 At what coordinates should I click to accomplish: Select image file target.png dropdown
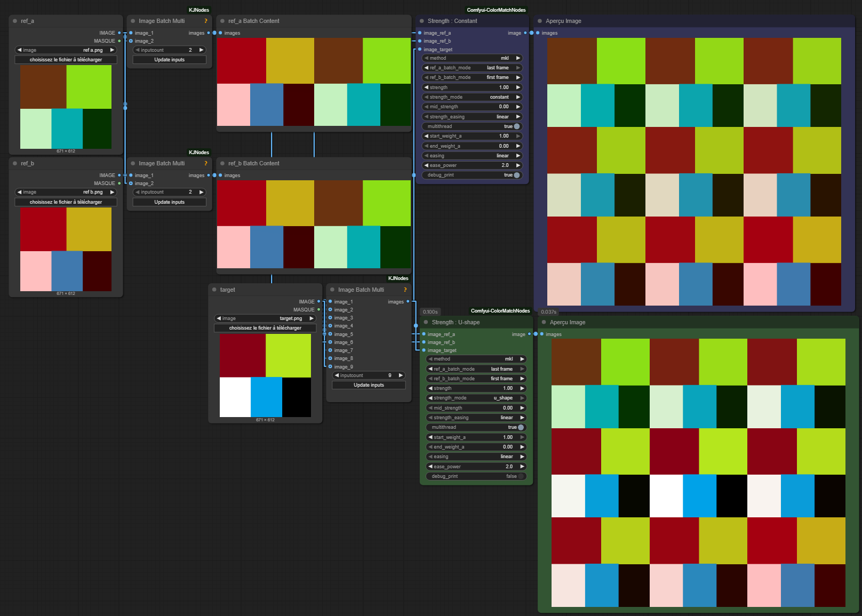tap(265, 318)
